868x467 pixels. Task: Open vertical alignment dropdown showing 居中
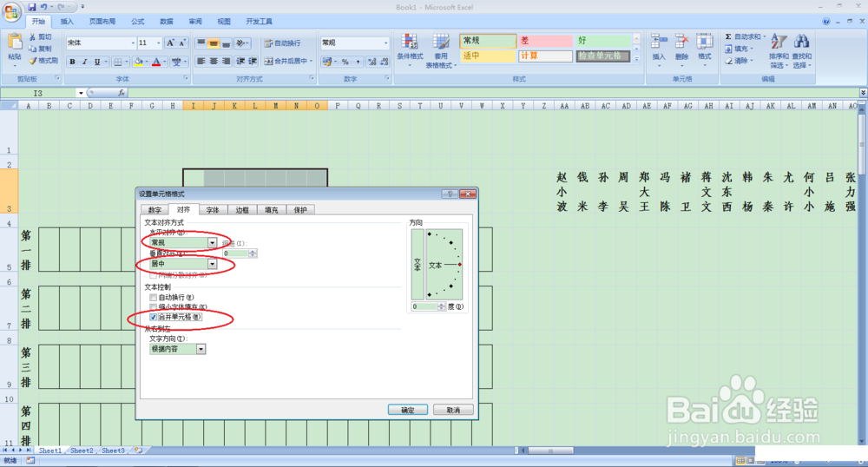pos(212,264)
